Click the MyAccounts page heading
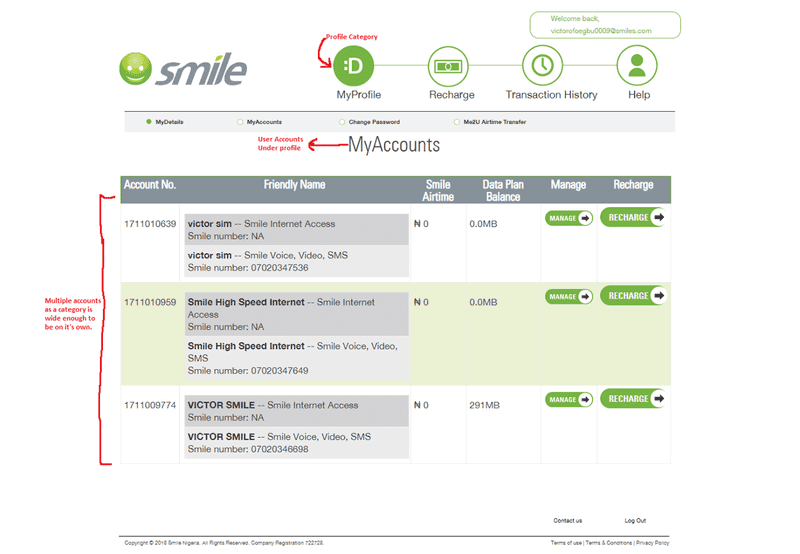This screenshot has width=800, height=554. [394, 145]
